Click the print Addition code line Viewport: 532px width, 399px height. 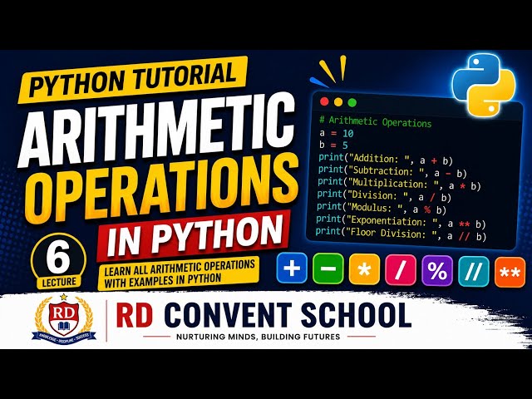(386, 159)
